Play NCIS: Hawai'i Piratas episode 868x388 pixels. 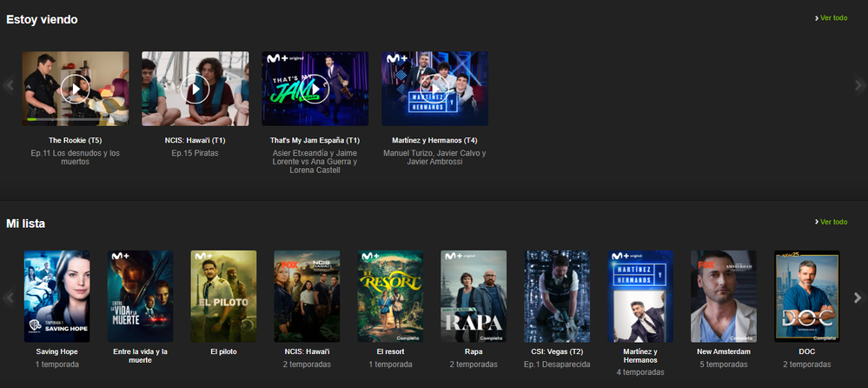tap(195, 89)
